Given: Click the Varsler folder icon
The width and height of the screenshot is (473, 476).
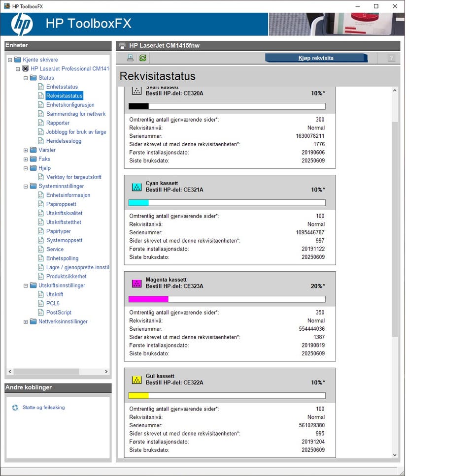Looking at the screenshot, I should [x=34, y=150].
